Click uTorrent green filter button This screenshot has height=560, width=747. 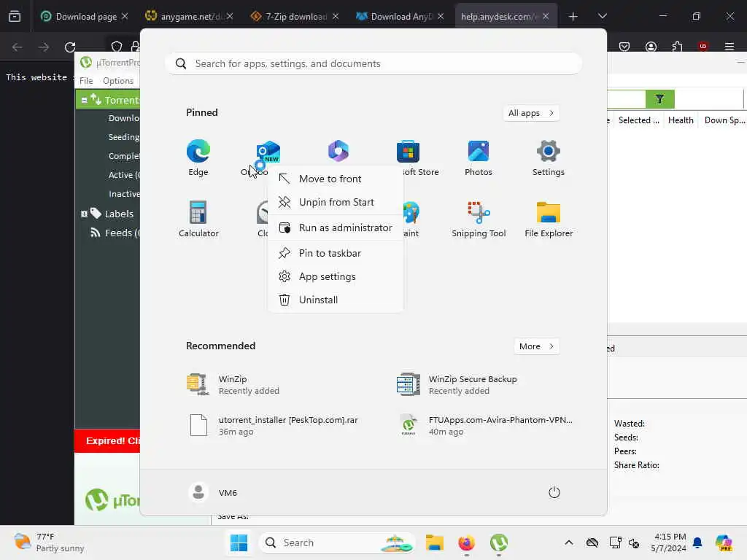coord(659,99)
